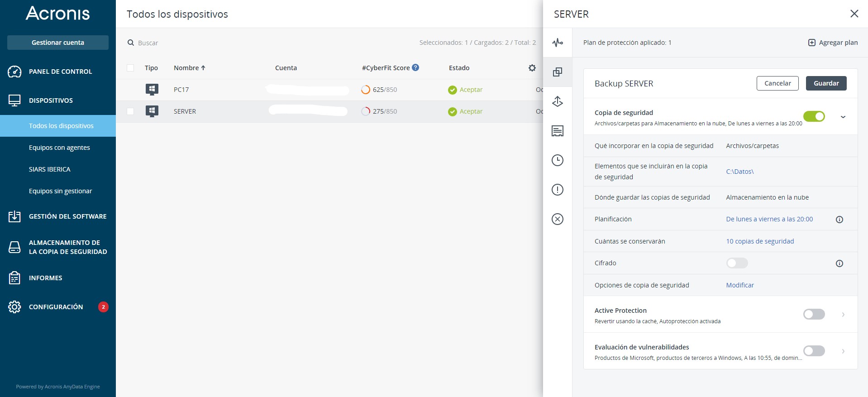Click the CyberFit Score help icon
The image size is (868, 397).
click(x=415, y=67)
